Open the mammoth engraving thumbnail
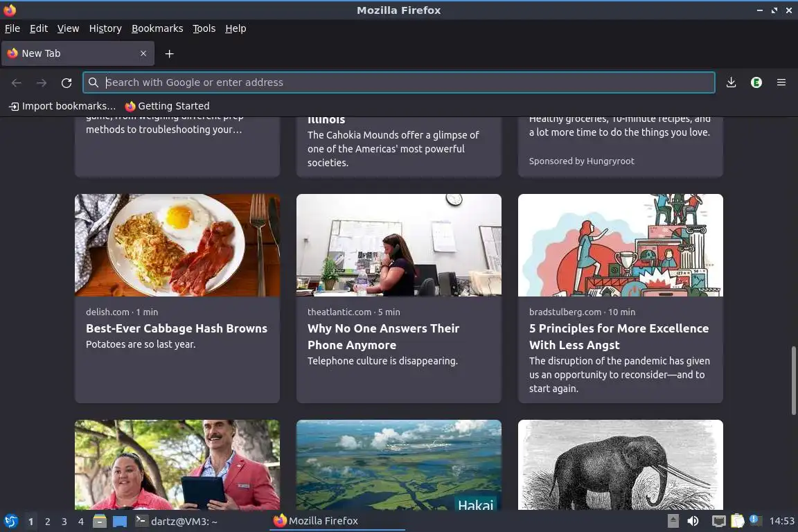798x532 pixels. tap(621, 464)
